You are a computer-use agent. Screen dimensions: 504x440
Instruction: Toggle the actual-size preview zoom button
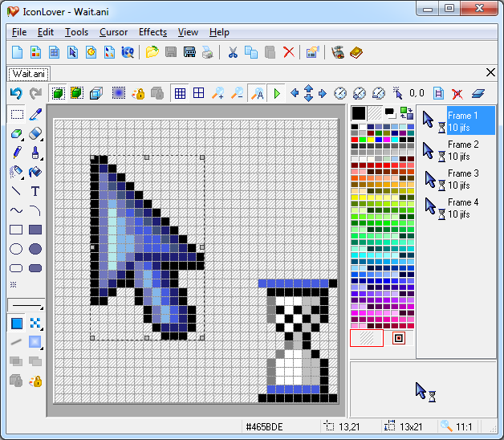[257, 93]
